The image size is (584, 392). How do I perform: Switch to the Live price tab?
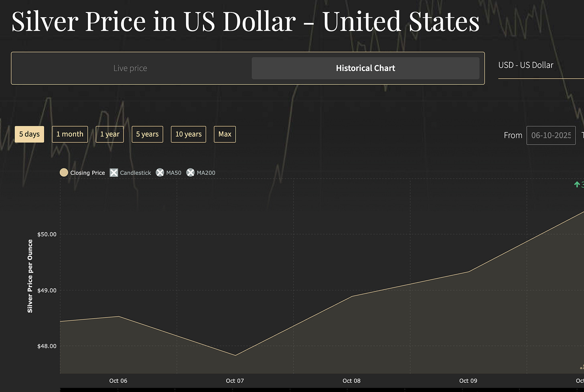click(x=130, y=68)
